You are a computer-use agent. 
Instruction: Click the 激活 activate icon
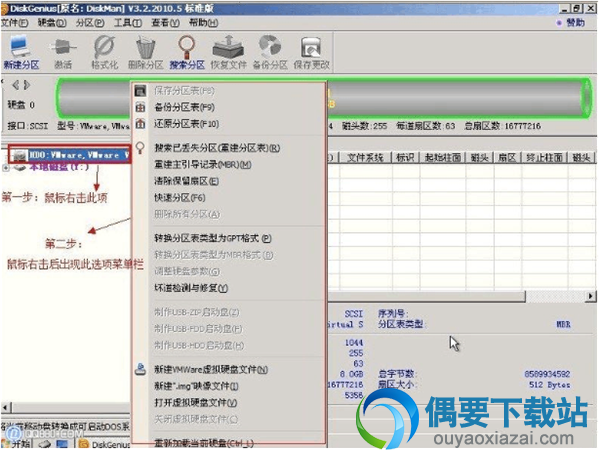click(x=63, y=52)
